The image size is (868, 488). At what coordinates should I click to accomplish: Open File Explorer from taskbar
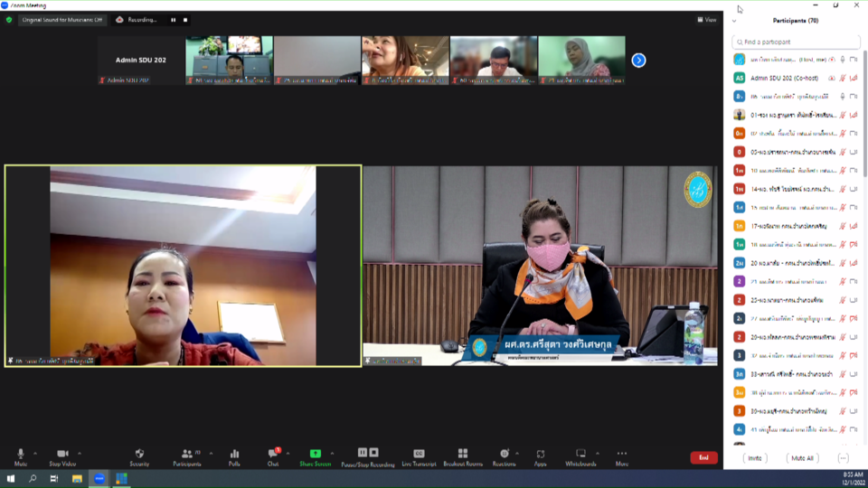coord(77,479)
